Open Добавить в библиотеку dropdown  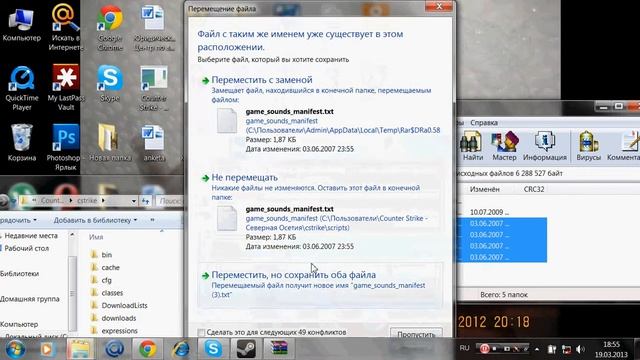95,220
